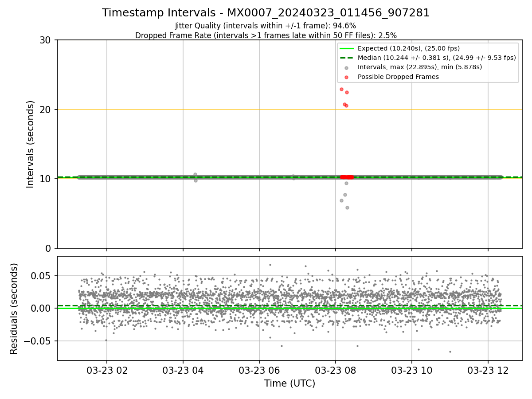Click the 03-23 04 x-axis tick label

(x=183, y=370)
